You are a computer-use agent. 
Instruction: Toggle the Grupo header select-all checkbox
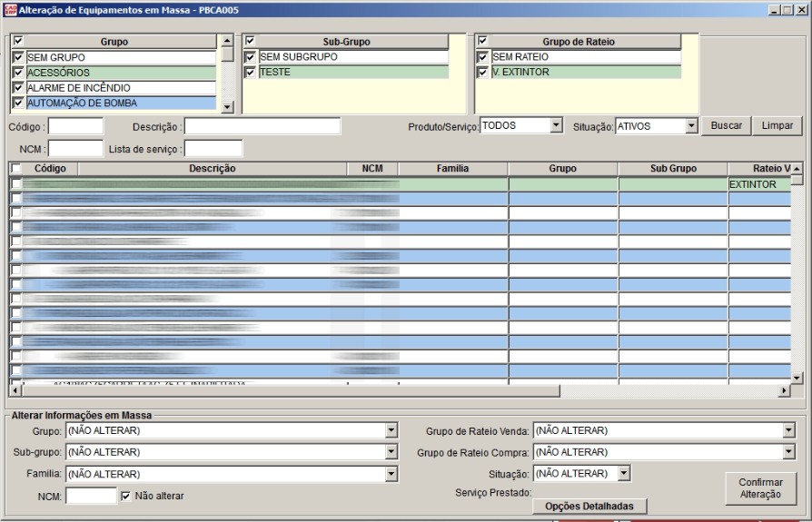tap(18, 41)
